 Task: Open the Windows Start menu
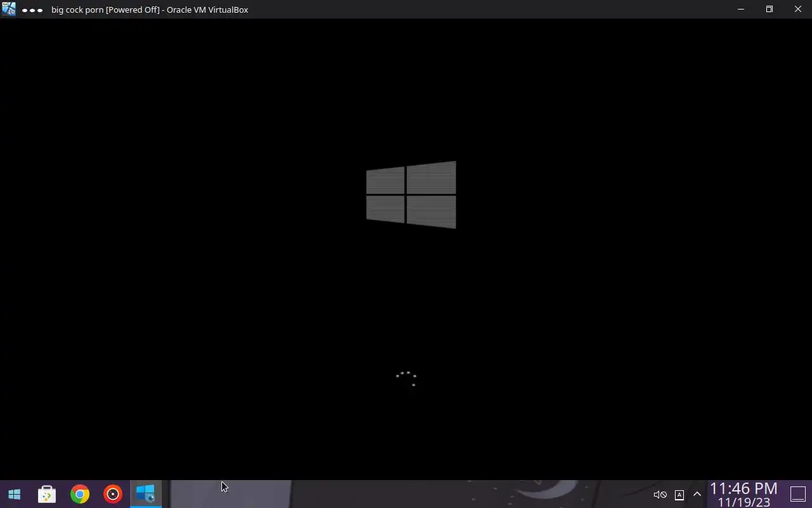(14, 494)
